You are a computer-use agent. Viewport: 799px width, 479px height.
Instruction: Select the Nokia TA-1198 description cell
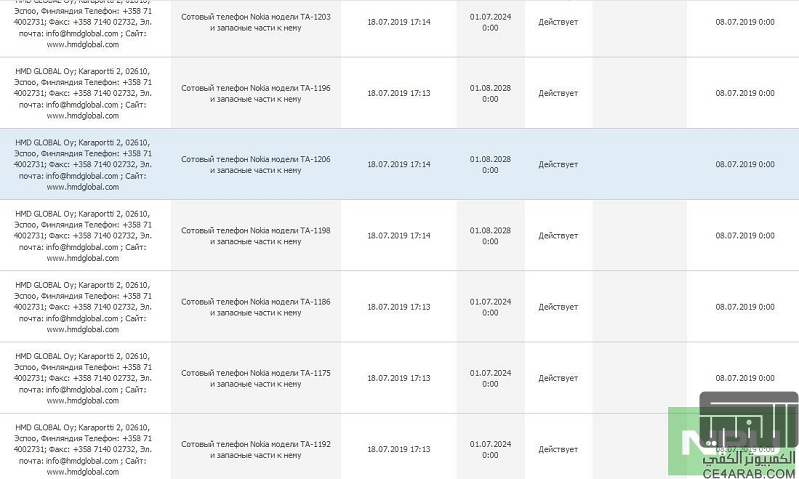256,236
